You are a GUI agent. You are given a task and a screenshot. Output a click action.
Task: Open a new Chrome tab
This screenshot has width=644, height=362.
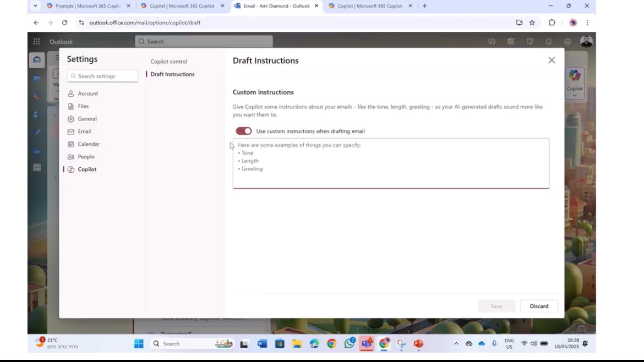pyautogui.click(x=425, y=6)
